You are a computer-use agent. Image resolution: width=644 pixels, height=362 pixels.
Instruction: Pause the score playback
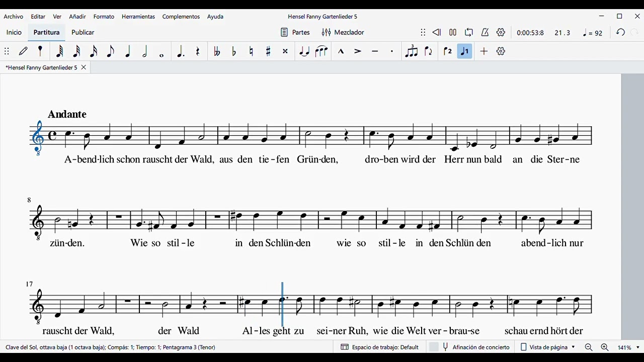453,32
